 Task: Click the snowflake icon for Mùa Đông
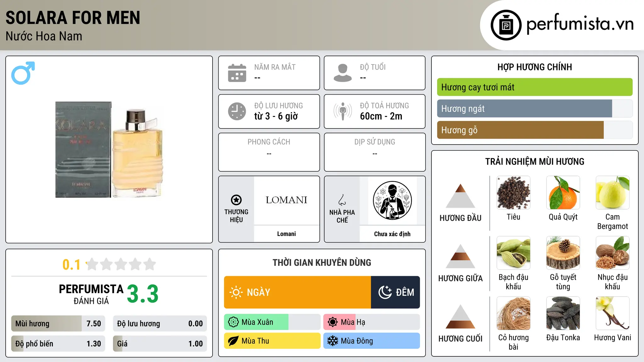(333, 341)
